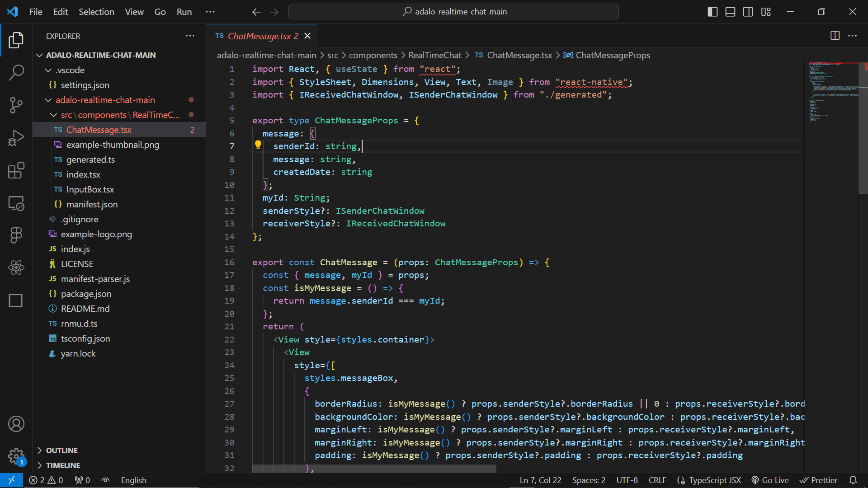868x488 pixels.
Task: Open the Extensions view
Action: click(16, 171)
